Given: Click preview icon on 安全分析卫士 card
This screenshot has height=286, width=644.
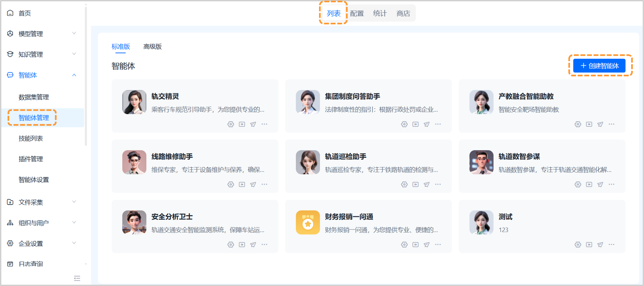Looking at the screenshot, I should pos(242,245).
